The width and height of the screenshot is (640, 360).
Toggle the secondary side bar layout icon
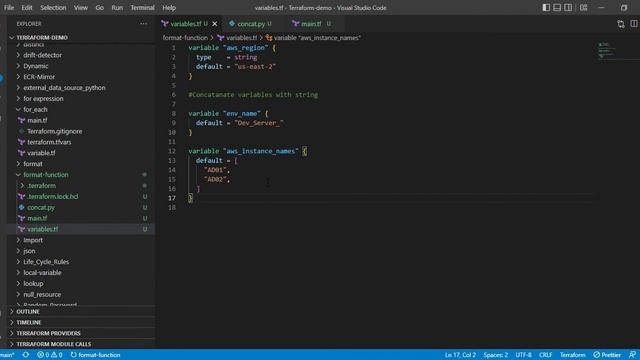pyautogui.click(x=568, y=8)
